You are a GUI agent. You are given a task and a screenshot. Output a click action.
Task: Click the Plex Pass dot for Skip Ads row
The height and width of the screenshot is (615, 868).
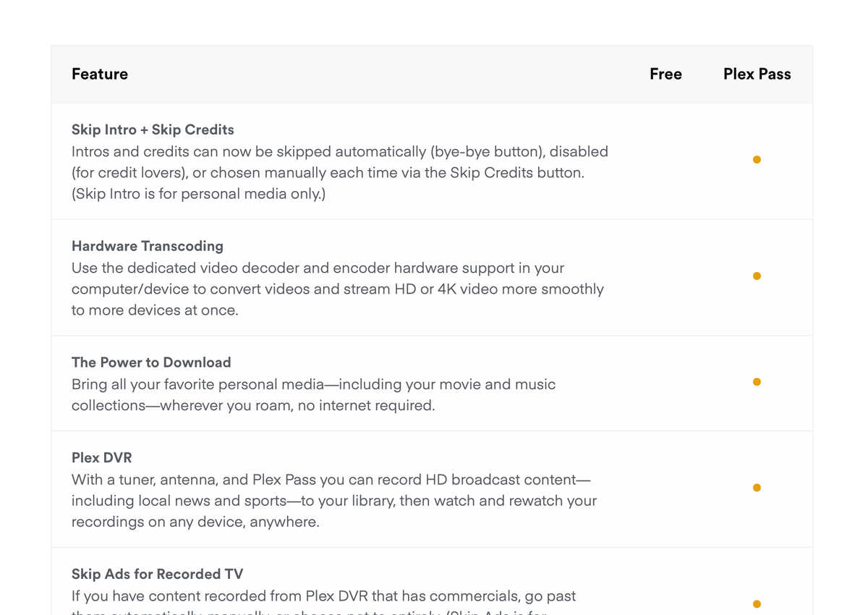click(757, 604)
